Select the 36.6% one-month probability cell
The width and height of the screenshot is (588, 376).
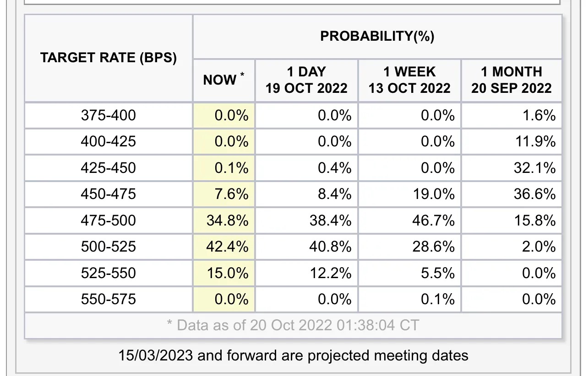point(512,194)
